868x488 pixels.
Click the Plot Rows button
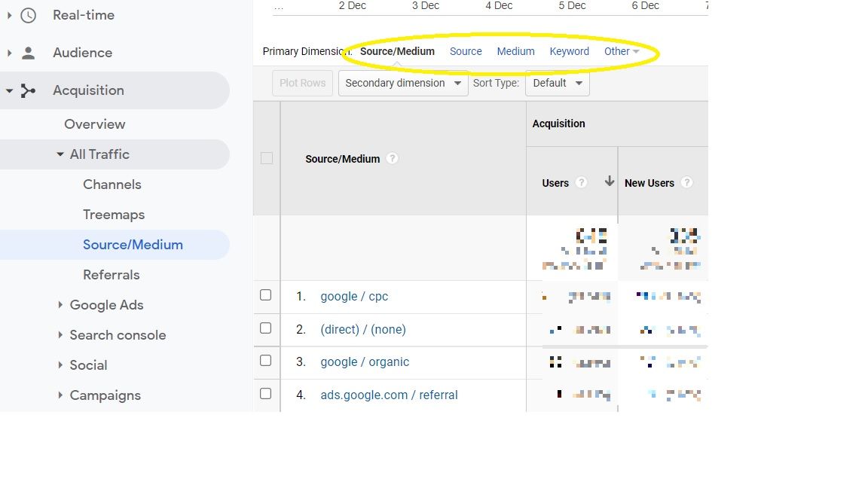(302, 83)
